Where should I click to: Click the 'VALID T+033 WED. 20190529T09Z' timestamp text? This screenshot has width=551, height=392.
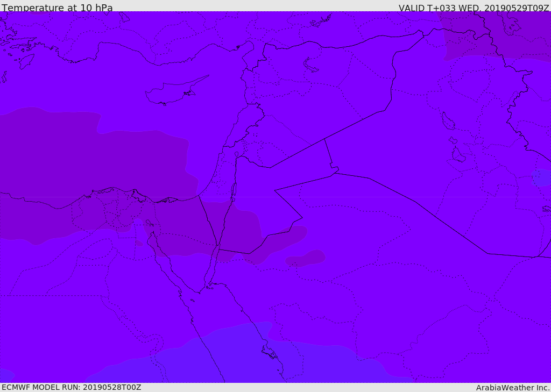[474, 8]
